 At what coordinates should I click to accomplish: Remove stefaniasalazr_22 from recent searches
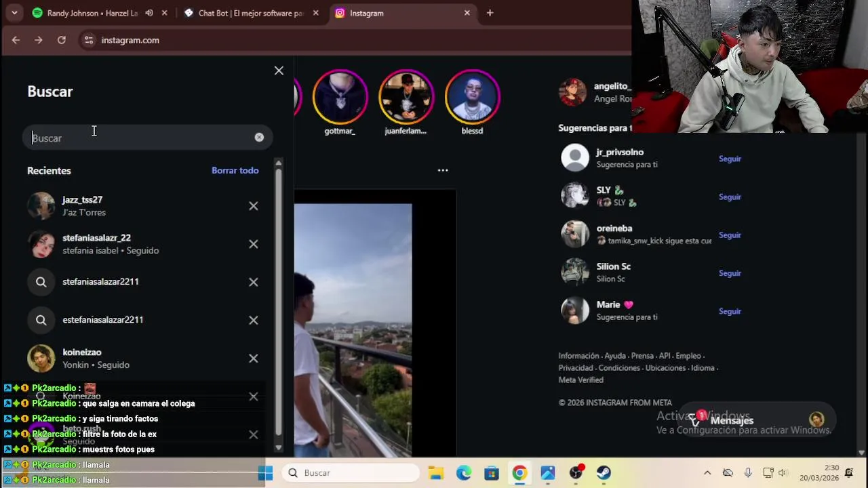pos(253,244)
